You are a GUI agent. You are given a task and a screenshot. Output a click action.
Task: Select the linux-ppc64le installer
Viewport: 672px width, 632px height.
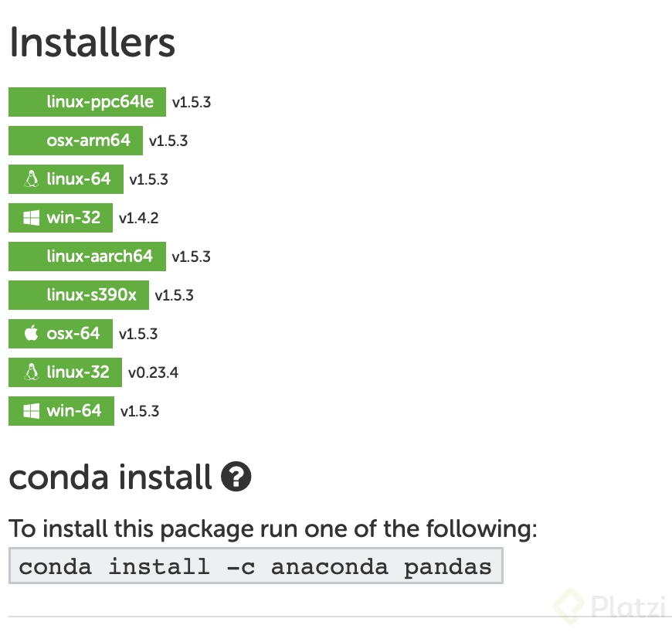click(x=87, y=101)
